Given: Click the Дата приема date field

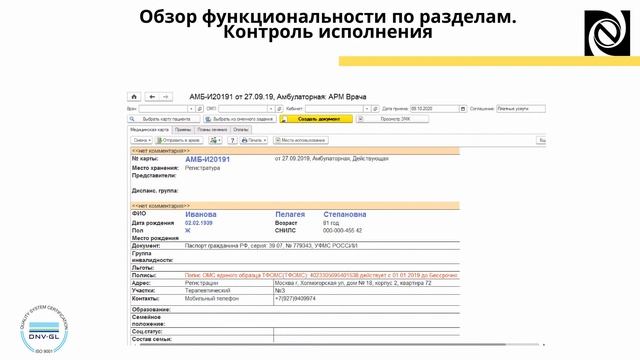Looking at the screenshot, I should [435, 109].
